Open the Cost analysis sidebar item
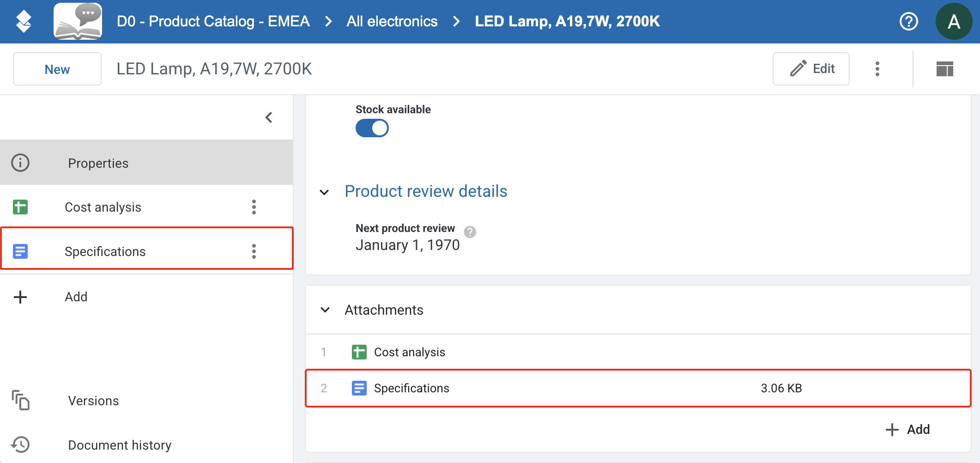Viewport: 980px width, 463px height. pos(146,207)
